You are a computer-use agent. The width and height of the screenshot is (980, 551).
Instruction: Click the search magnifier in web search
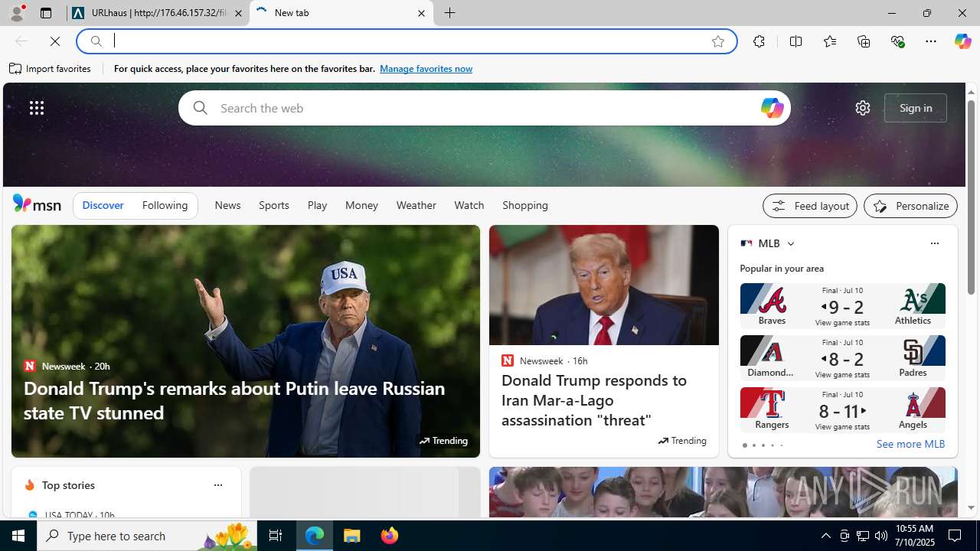(200, 108)
